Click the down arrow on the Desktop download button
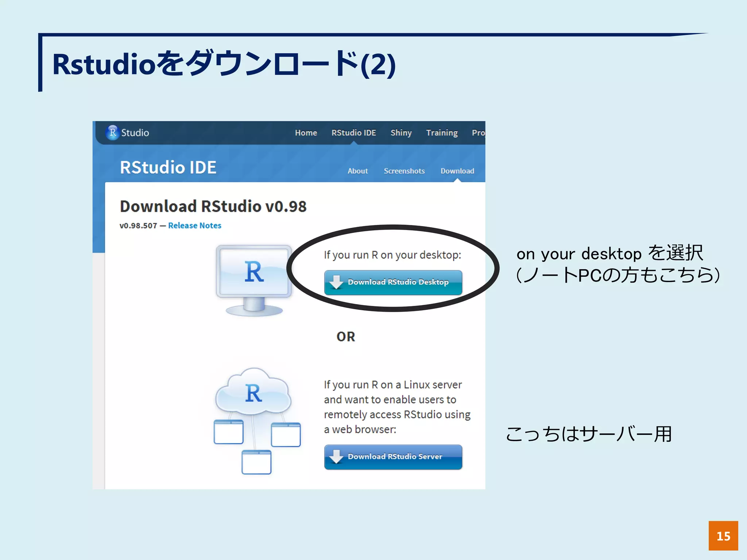The height and width of the screenshot is (560, 747). pos(336,282)
